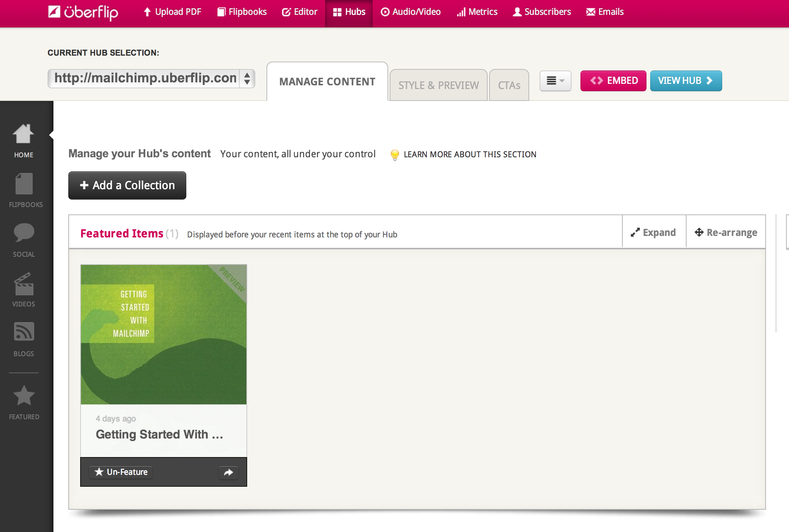
Task: Click the lightbulb icon next to Learn More
Action: tap(395, 155)
